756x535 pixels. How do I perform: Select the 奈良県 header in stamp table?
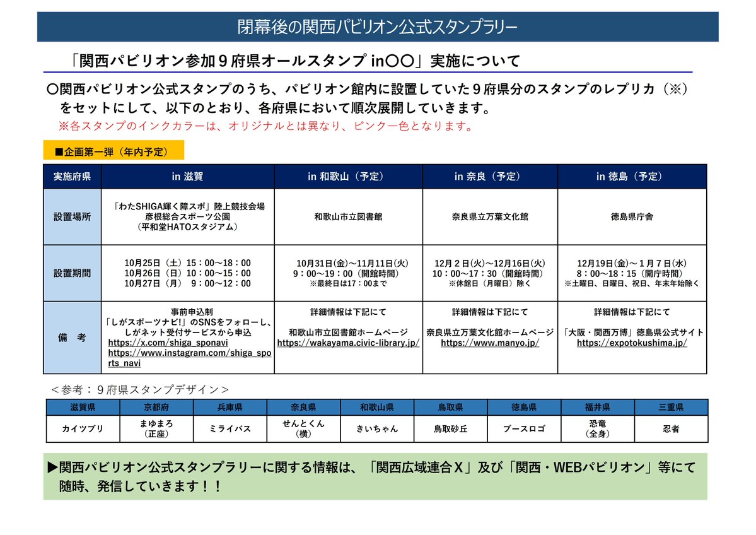[x=304, y=407]
